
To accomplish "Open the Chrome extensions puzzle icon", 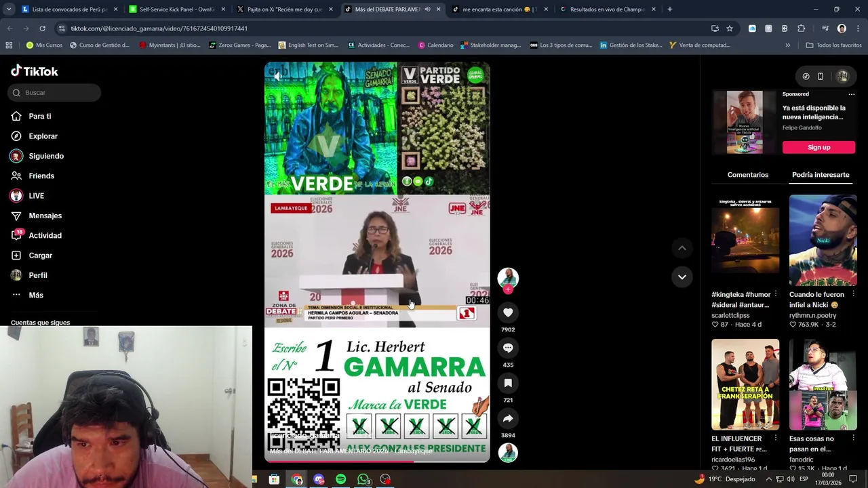I will tap(802, 28).
